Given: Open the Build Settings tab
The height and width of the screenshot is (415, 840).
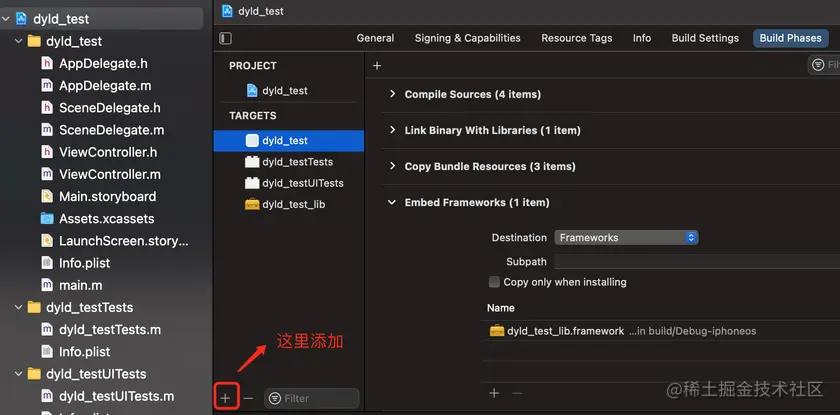Looking at the screenshot, I should (x=705, y=38).
